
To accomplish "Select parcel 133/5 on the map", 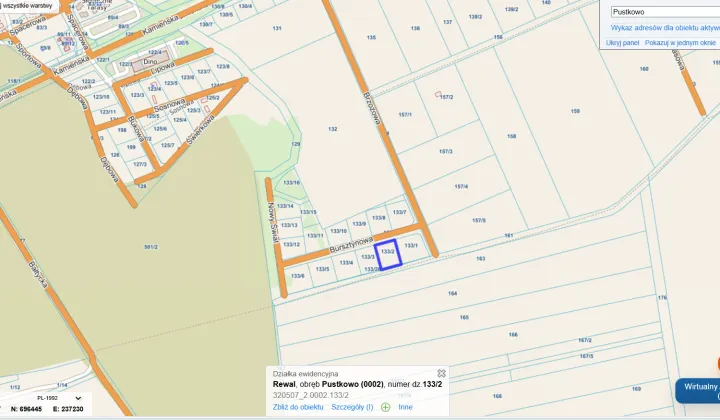I will (322, 269).
